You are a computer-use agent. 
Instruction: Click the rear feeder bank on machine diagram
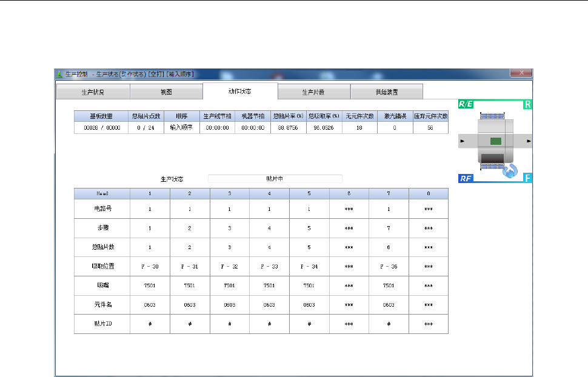(492, 116)
